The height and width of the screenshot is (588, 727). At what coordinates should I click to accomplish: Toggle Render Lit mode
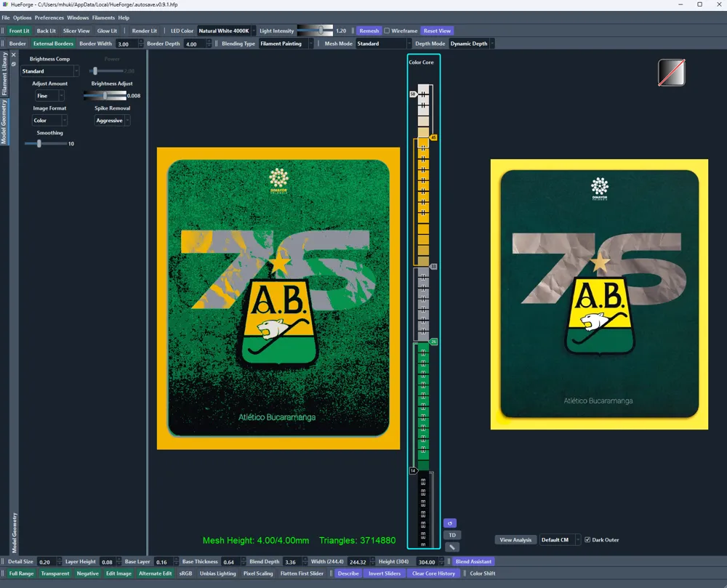click(144, 31)
